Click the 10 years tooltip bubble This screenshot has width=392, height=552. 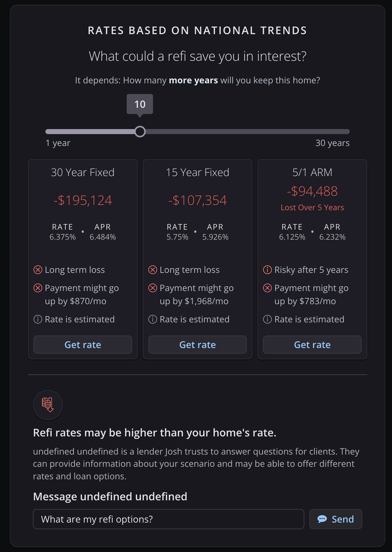[x=140, y=104]
